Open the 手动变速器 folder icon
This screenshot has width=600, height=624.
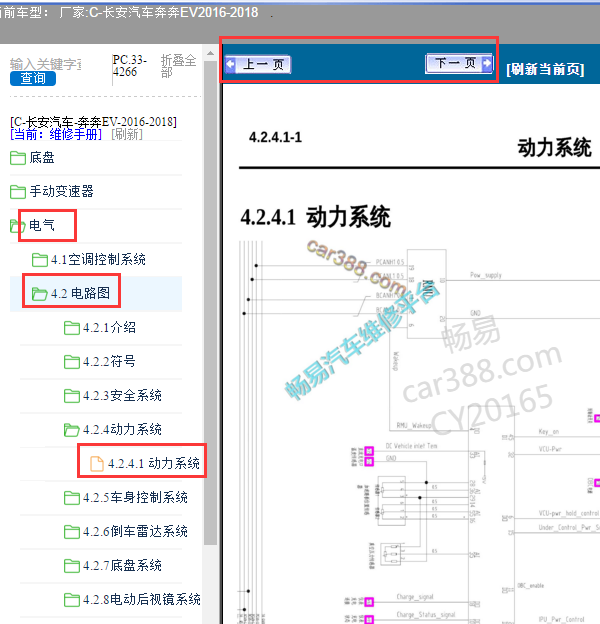pos(18,191)
